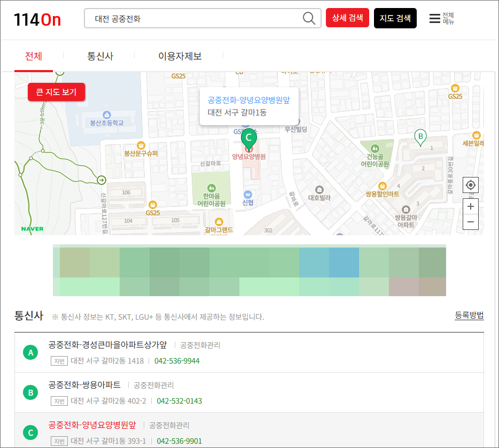Click the magnifying glass search icon

click(x=309, y=18)
